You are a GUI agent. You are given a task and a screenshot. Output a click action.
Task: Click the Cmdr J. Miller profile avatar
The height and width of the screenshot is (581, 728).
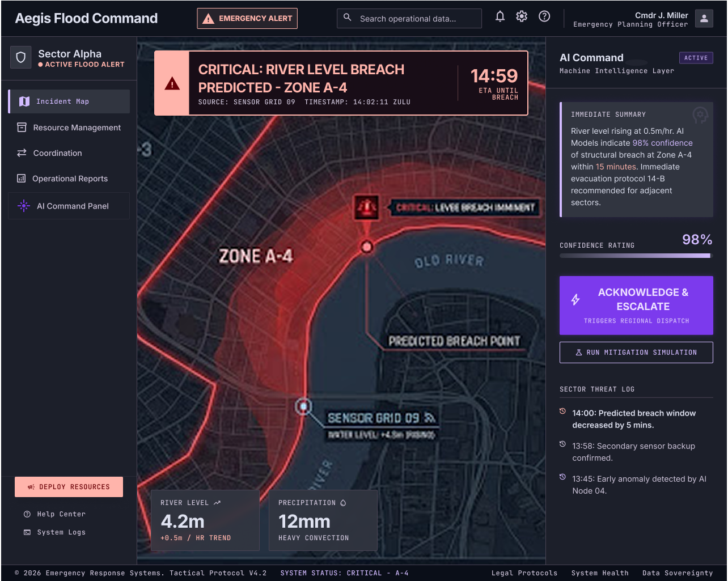tap(704, 19)
